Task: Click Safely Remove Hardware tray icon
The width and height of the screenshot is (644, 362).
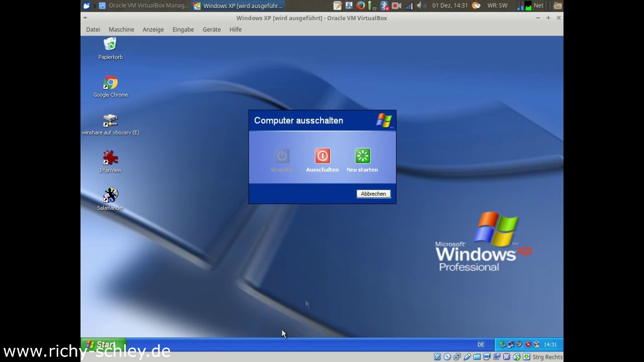Action: (x=503, y=344)
